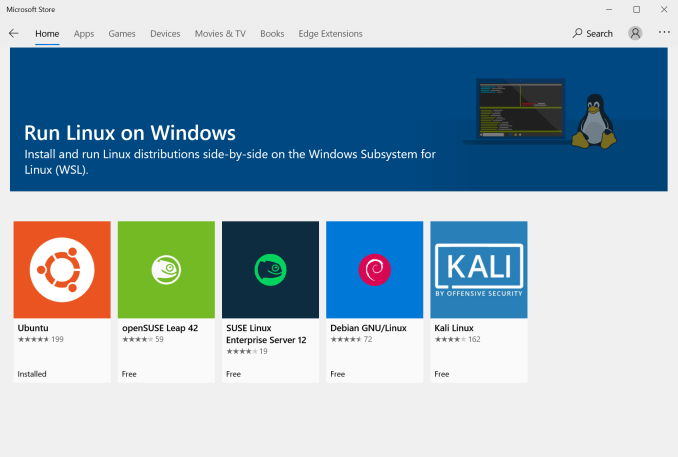Click the Debian GNU/Linux title link

(x=368, y=328)
